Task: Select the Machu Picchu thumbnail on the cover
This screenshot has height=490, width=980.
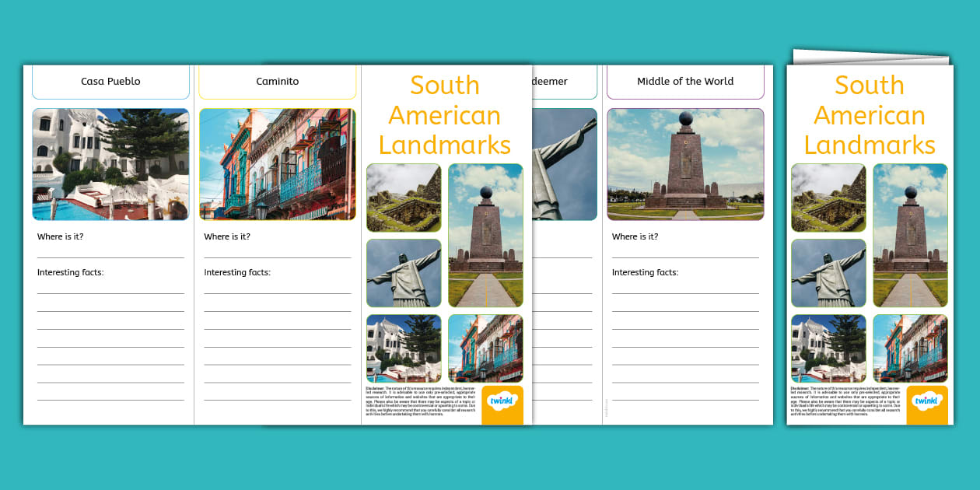Action: pyautogui.click(x=828, y=198)
